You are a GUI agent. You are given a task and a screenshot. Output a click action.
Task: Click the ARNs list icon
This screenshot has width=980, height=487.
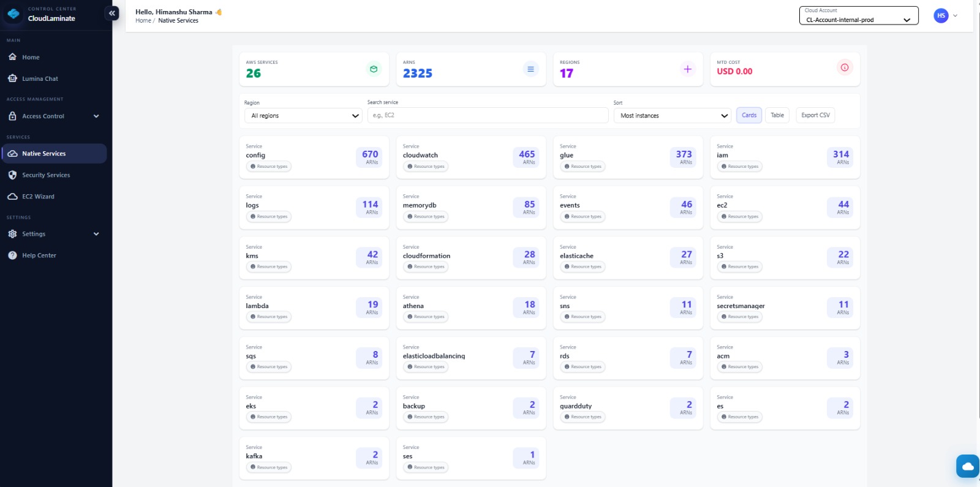[x=530, y=69]
